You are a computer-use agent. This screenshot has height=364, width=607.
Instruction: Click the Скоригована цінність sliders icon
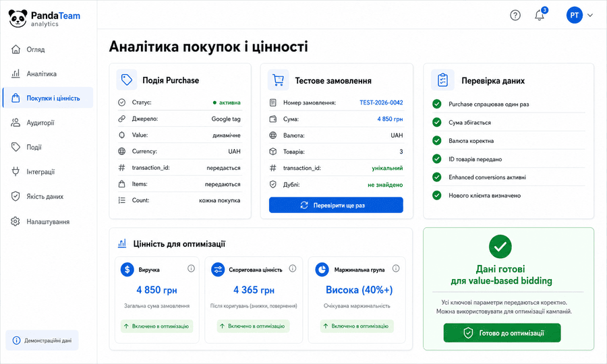click(218, 269)
